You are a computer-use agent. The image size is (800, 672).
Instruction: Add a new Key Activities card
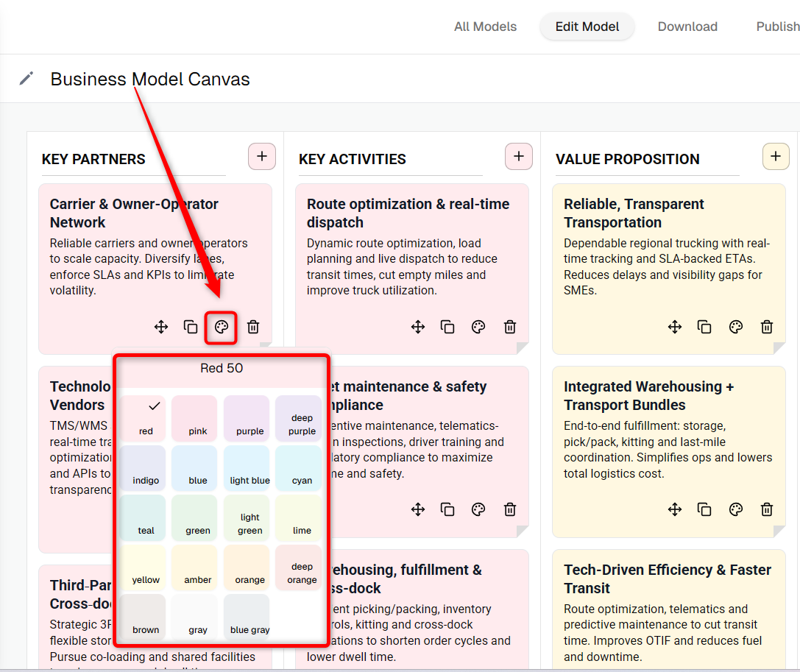pos(518,157)
